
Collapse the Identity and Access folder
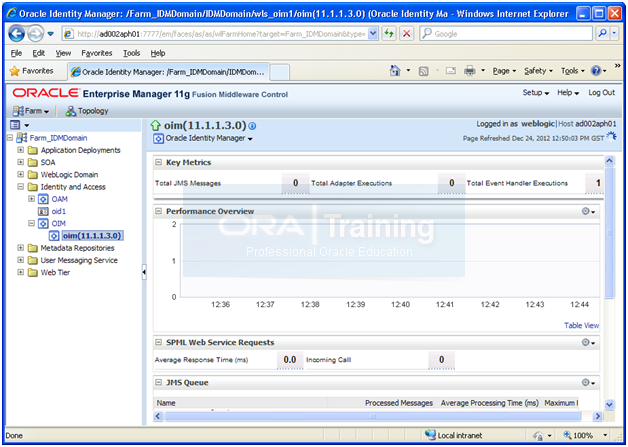(x=20, y=187)
